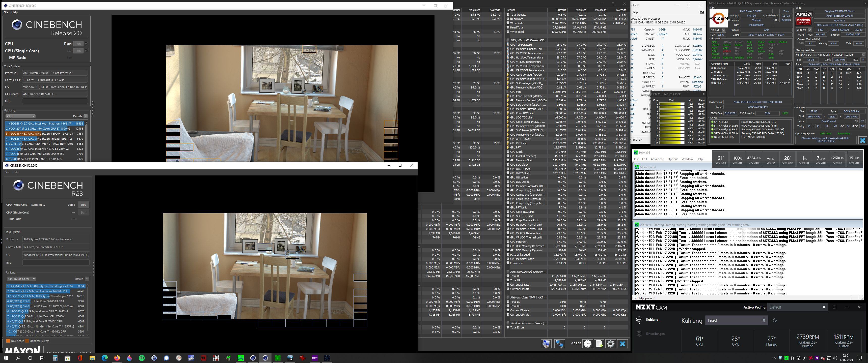Image resolution: width=868 pixels, height=363 pixels.
Task: Click screenshot camera icon in ZenTimings window
Action: tap(701, 12)
